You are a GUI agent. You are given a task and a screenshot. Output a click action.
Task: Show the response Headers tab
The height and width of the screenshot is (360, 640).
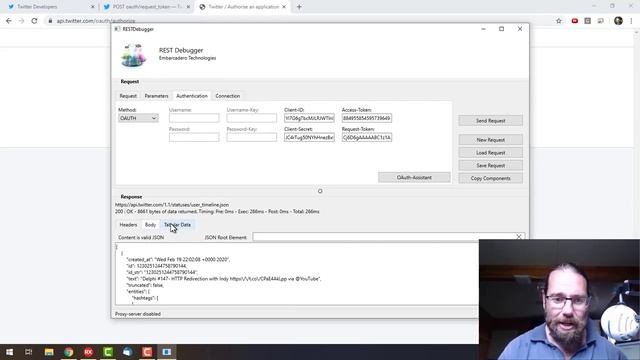[x=128, y=225]
